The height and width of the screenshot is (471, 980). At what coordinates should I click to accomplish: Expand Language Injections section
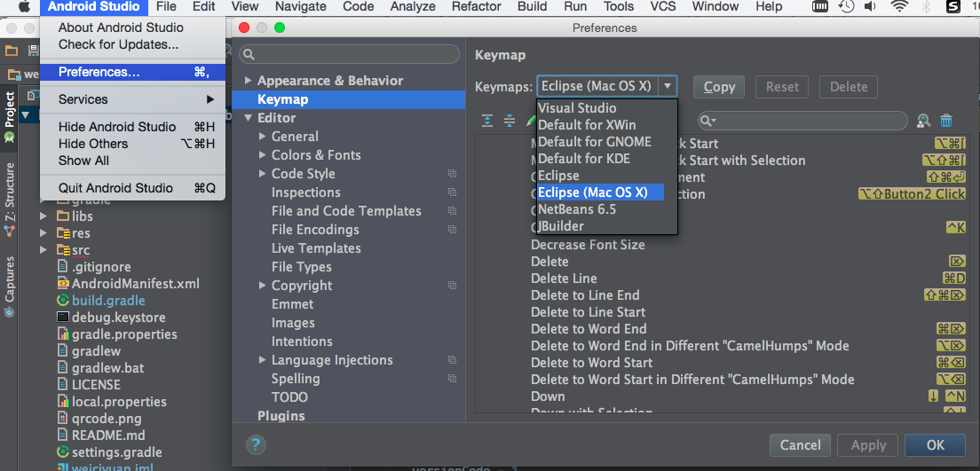tap(263, 360)
